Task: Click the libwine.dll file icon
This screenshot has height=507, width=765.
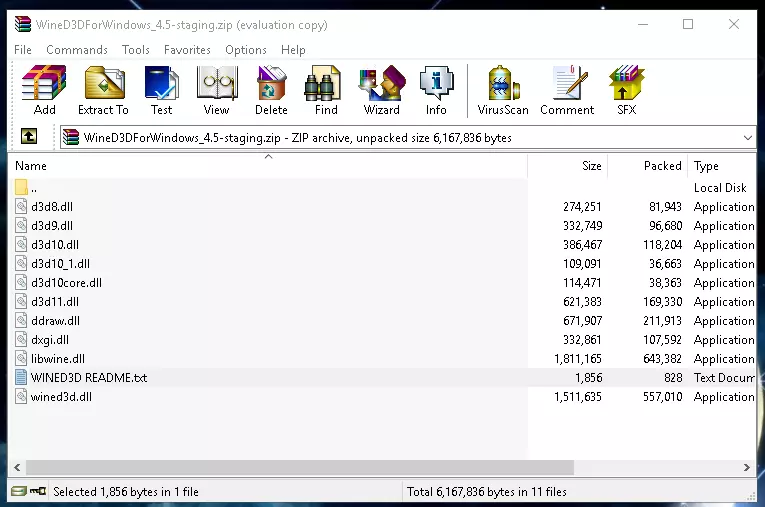Action: (x=21, y=359)
